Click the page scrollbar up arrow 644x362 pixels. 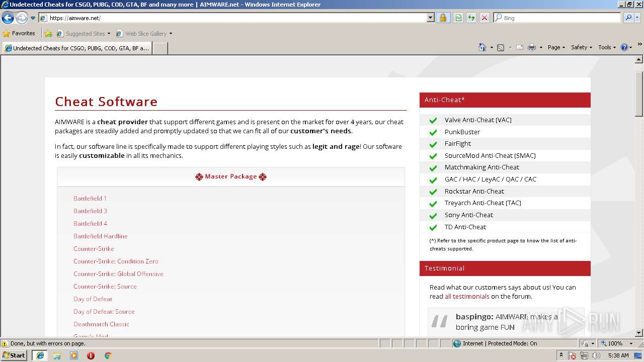click(x=639, y=60)
